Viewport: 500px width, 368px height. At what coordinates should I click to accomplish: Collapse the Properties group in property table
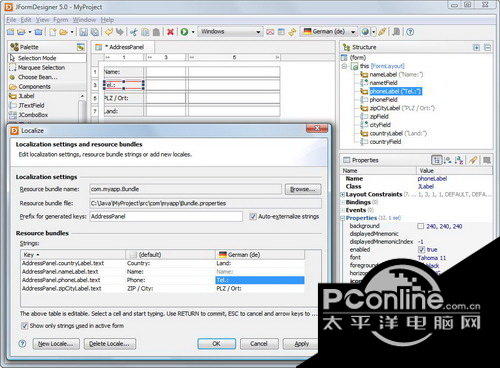[x=342, y=218]
